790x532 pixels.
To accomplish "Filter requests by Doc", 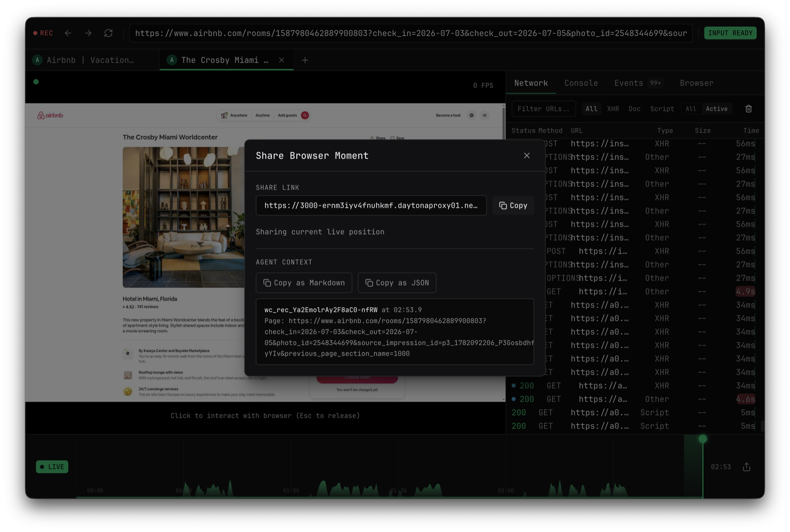I will click(x=634, y=109).
